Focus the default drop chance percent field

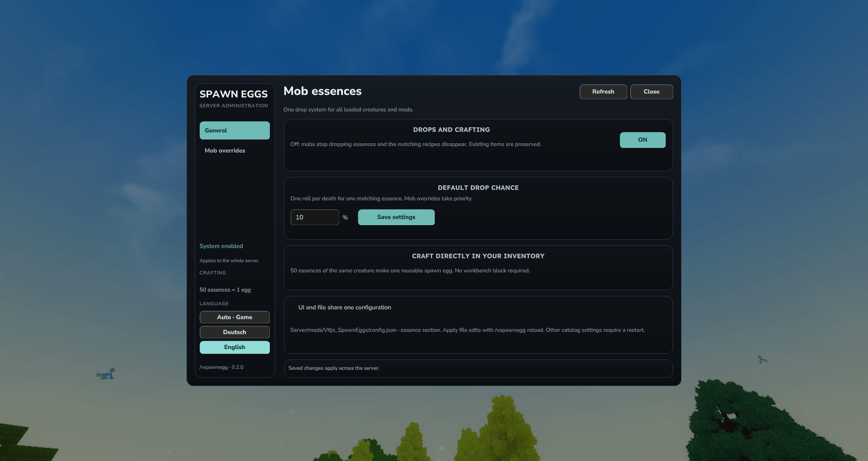coord(315,217)
